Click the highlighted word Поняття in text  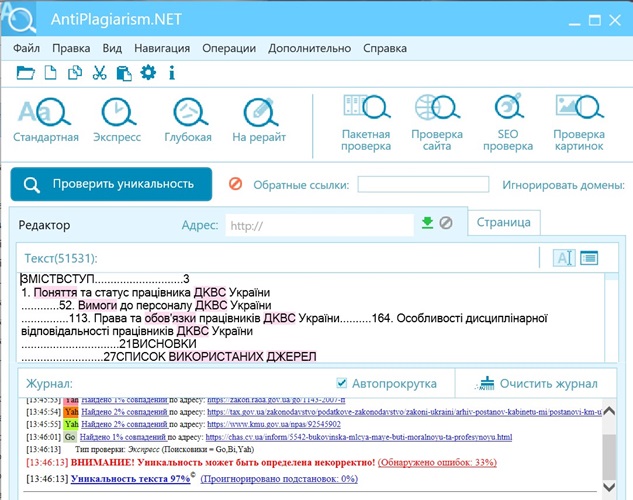tap(55, 293)
